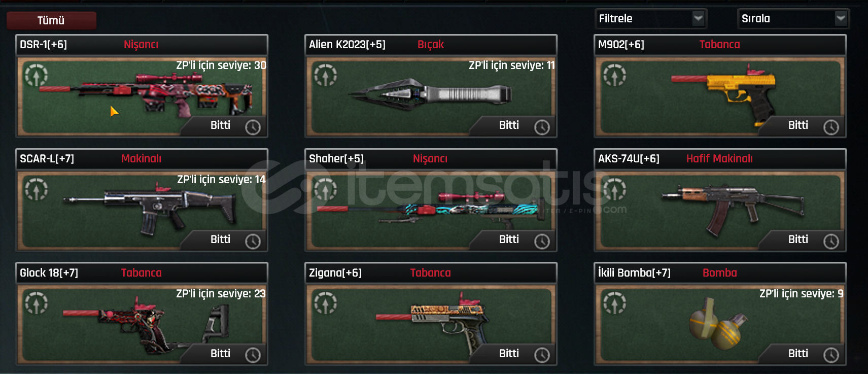This screenshot has width=868, height=374.
Task: Click the clock icon on Alien K2023 card
Action: 542,127
